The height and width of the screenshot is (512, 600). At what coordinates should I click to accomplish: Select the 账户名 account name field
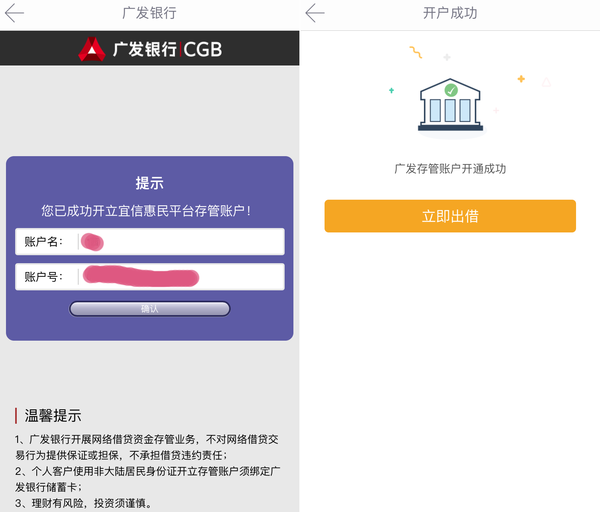coord(150,241)
